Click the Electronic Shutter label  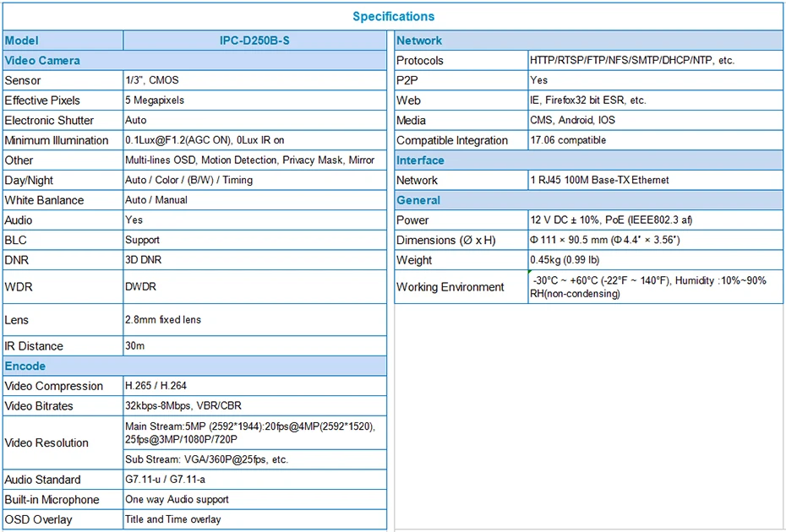click(x=49, y=120)
